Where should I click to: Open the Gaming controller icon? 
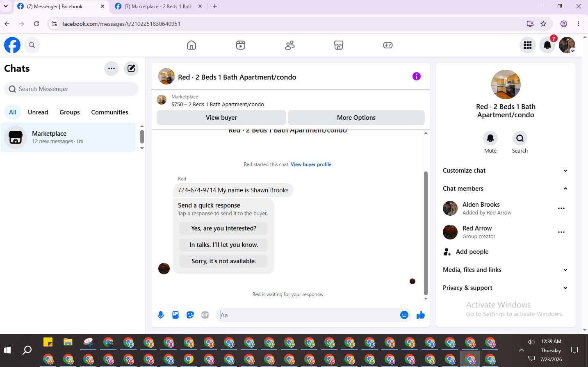(x=388, y=45)
